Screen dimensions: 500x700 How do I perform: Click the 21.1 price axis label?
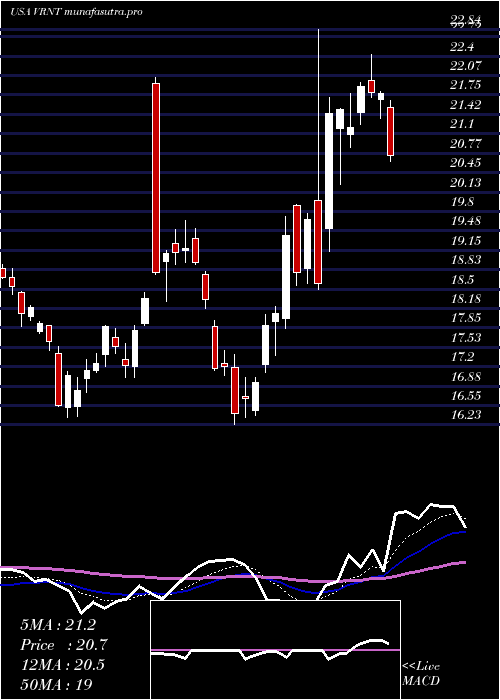(461, 124)
